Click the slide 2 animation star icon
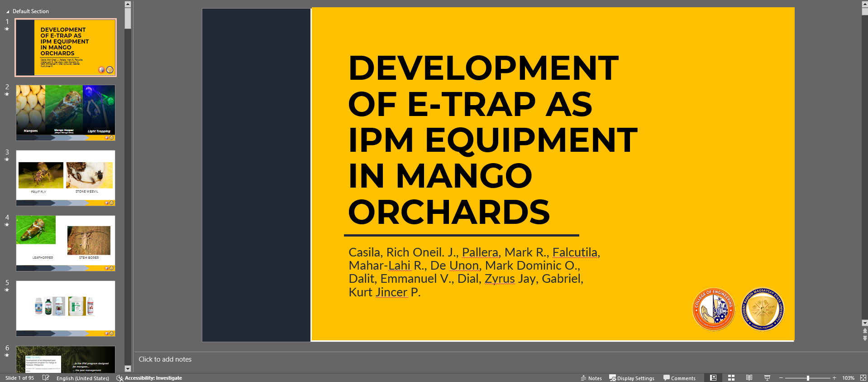The width and height of the screenshot is (868, 382). click(7, 94)
